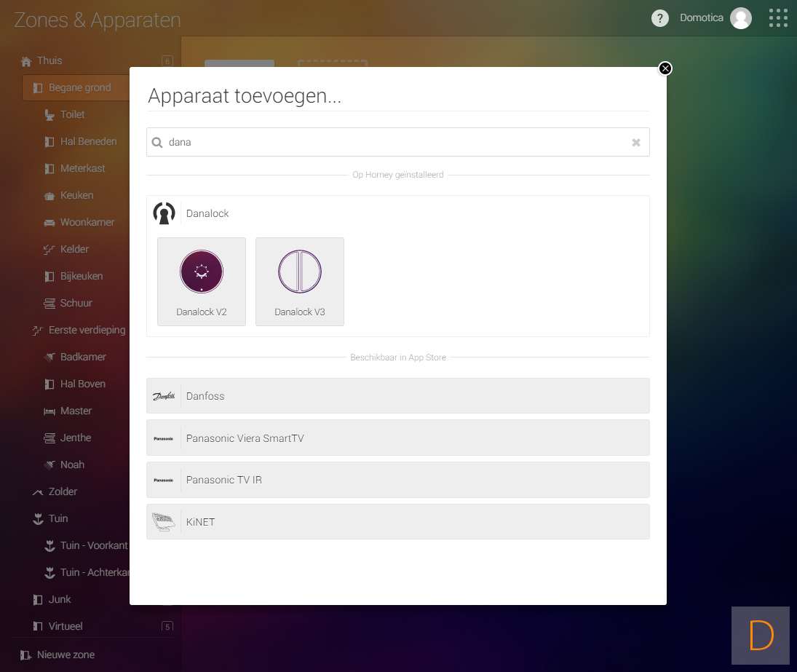Viewport: 797px width, 672px height.
Task: Open the KiNET app store entry
Action: point(397,522)
